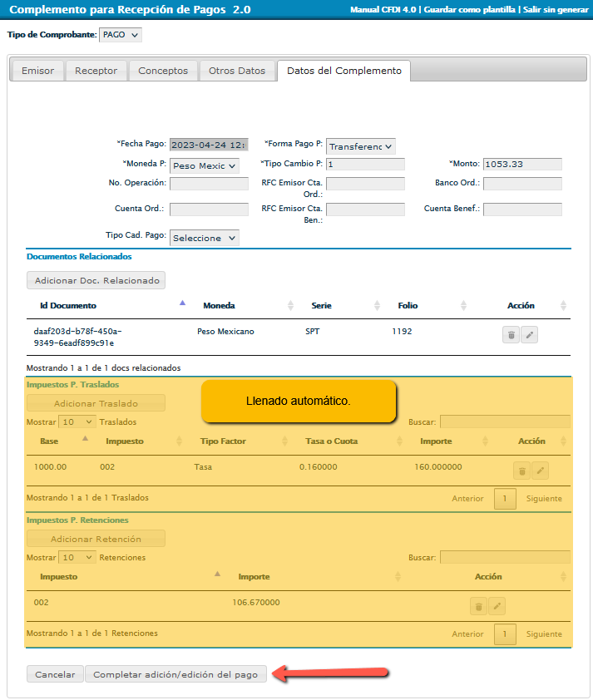593x700 pixels.
Task: Change the Mostrar Traslados count dropdown
Action: click(77, 422)
